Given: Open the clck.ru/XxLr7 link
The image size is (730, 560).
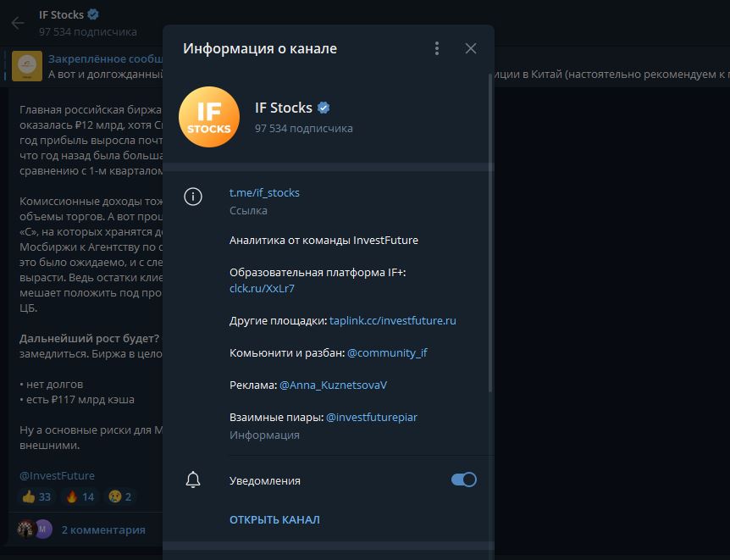Looking at the screenshot, I should pos(262,288).
